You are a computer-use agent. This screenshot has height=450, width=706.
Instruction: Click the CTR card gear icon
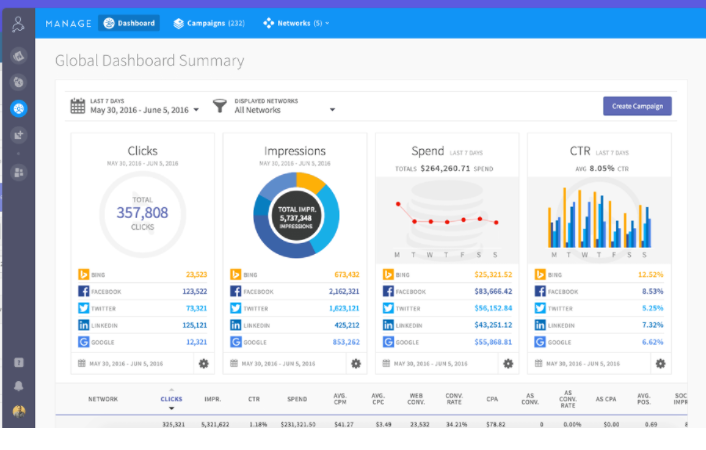[x=659, y=363]
